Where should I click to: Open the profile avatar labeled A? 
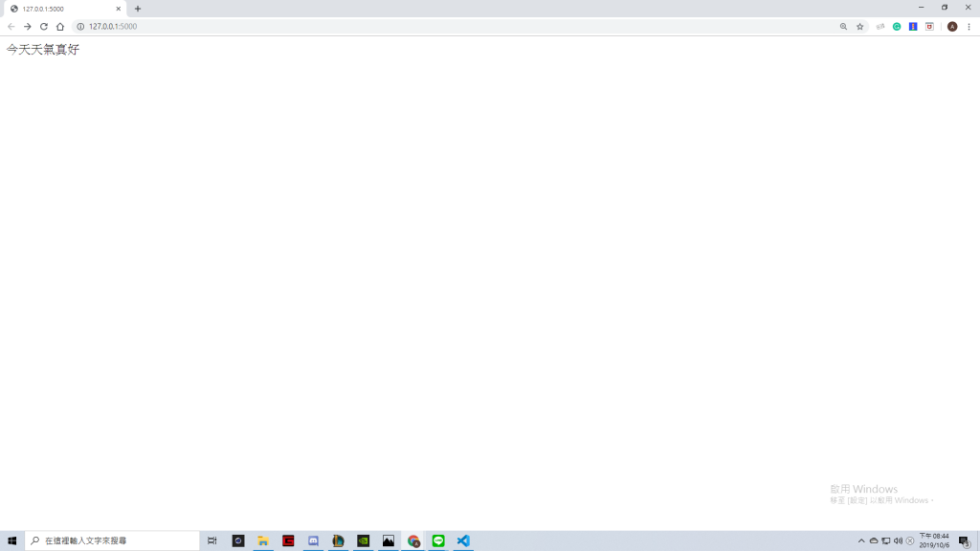[x=952, y=26]
